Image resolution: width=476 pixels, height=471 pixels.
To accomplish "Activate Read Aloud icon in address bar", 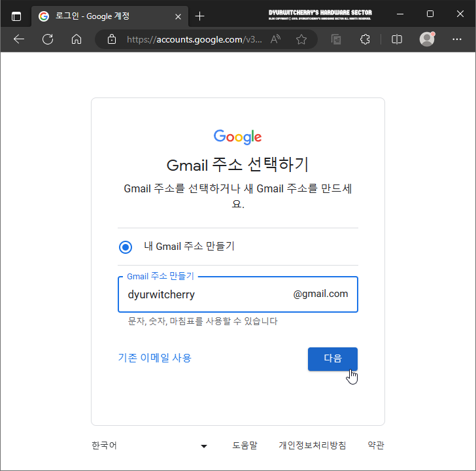I will 275,39.
